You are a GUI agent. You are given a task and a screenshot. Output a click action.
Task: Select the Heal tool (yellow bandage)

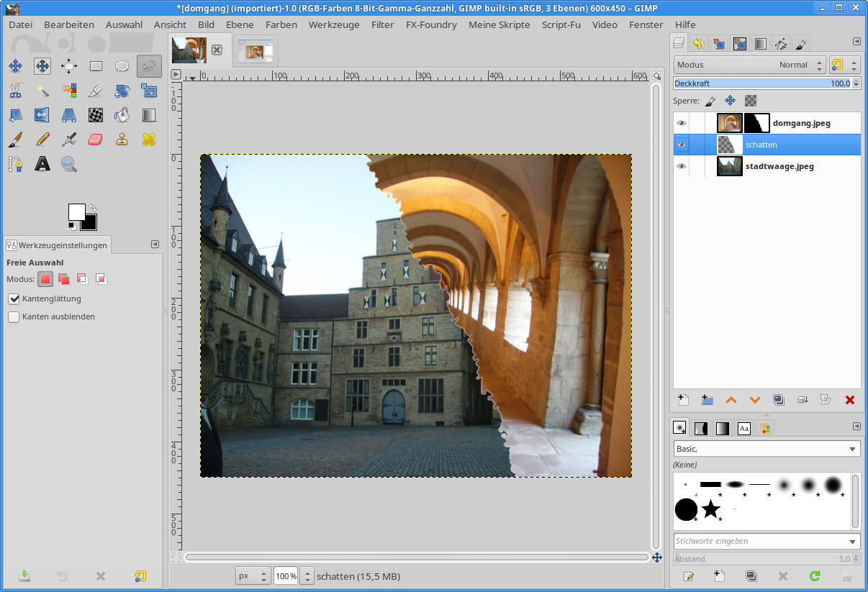tap(149, 139)
